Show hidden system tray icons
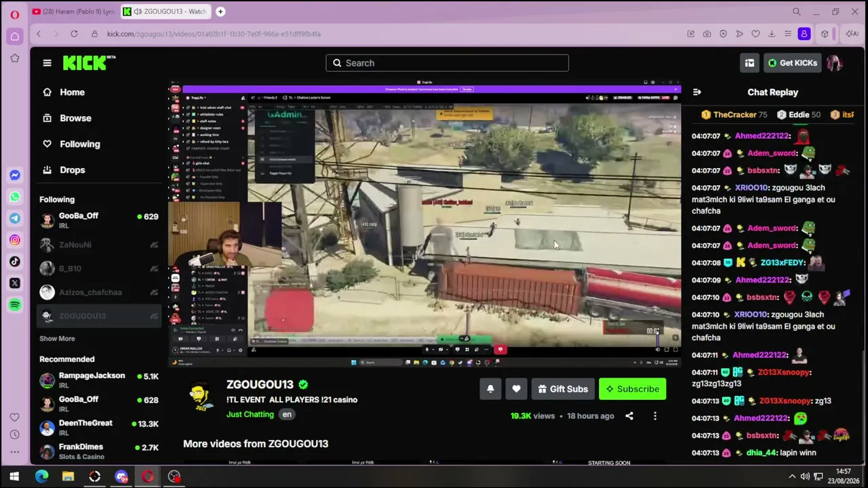Image resolution: width=868 pixels, height=488 pixels. coord(792,476)
